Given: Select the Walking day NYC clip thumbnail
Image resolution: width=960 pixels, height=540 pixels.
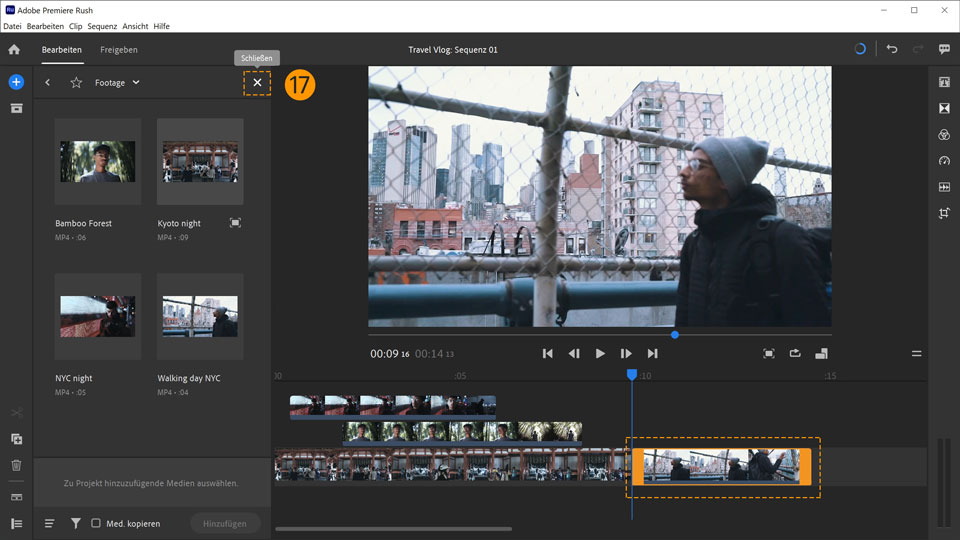Looking at the screenshot, I should pyautogui.click(x=200, y=317).
